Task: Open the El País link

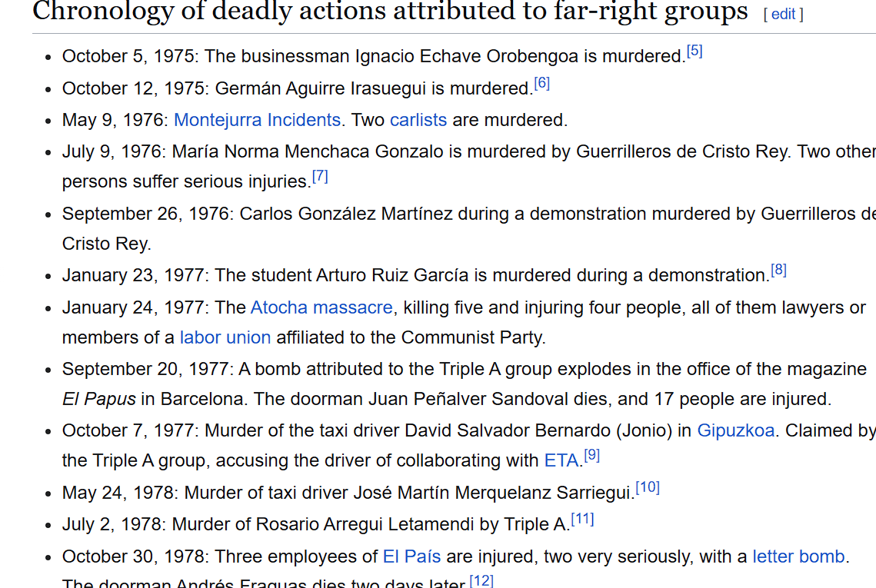Action: pos(411,556)
